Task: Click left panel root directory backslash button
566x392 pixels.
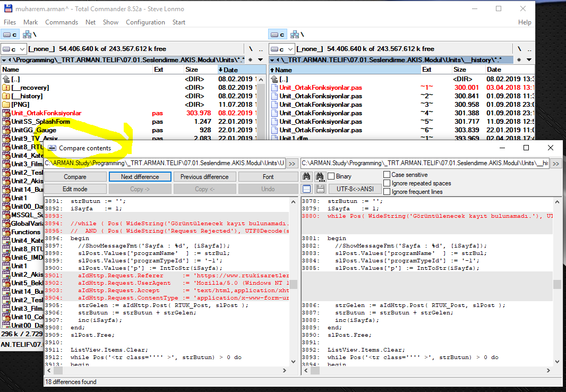Action: click(x=251, y=49)
